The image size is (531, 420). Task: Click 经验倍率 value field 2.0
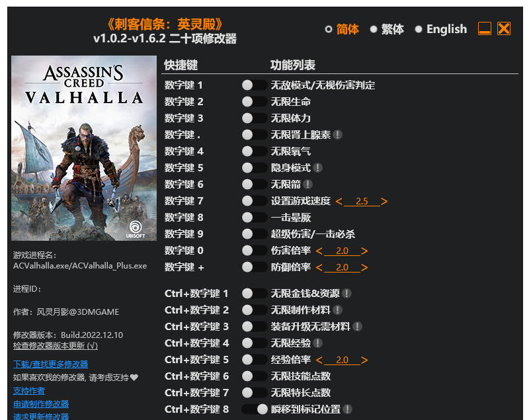click(x=342, y=360)
